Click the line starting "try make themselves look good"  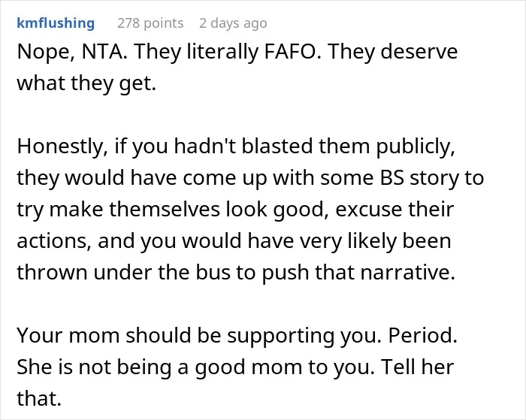click(235, 210)
